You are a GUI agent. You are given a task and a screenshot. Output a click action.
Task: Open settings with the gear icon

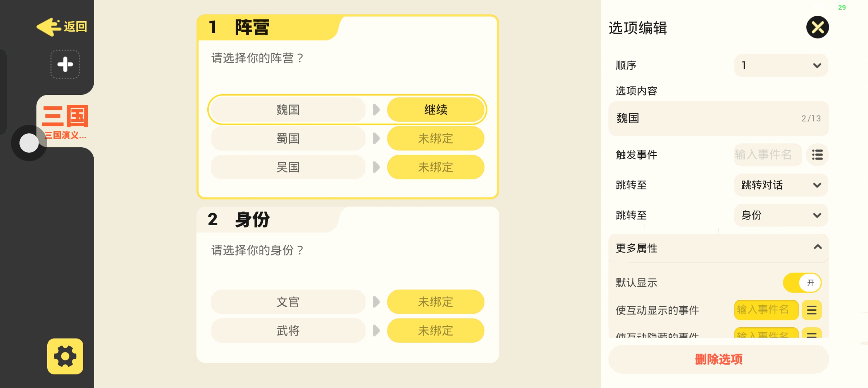[x=65, y=356]
